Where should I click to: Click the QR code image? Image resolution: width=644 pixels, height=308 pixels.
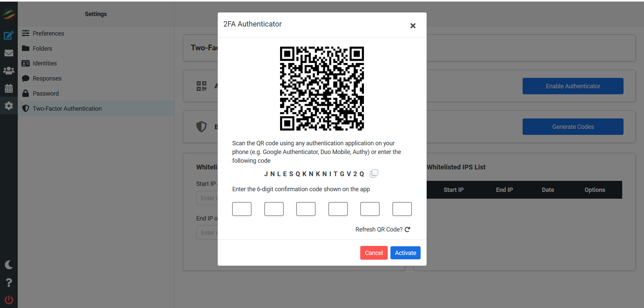pos(322,89)
